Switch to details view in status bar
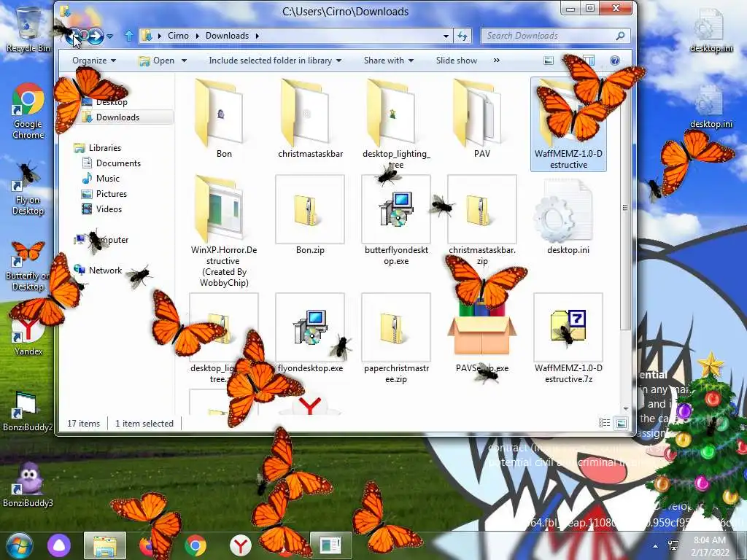 tap(604, 423)
